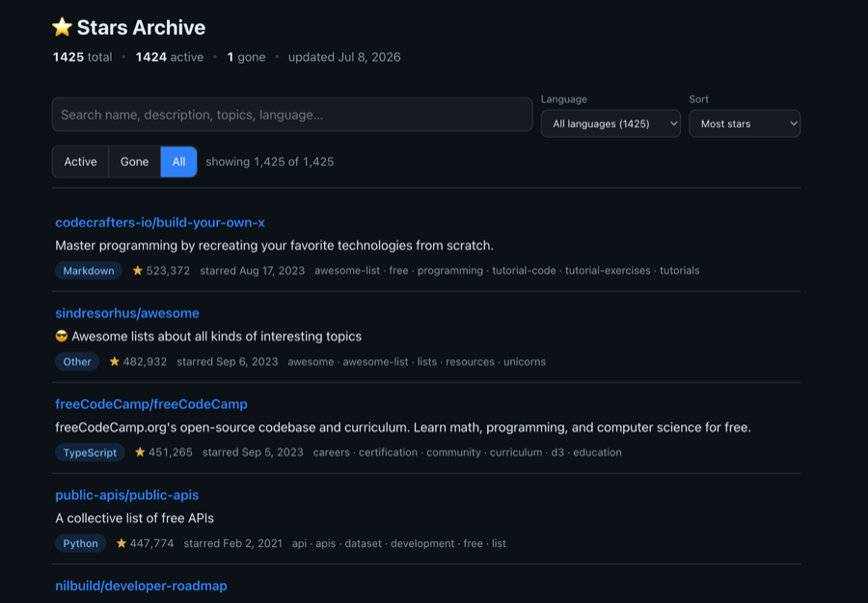
Task: Click the '1 gone' stat
Action: pos(246,57)
